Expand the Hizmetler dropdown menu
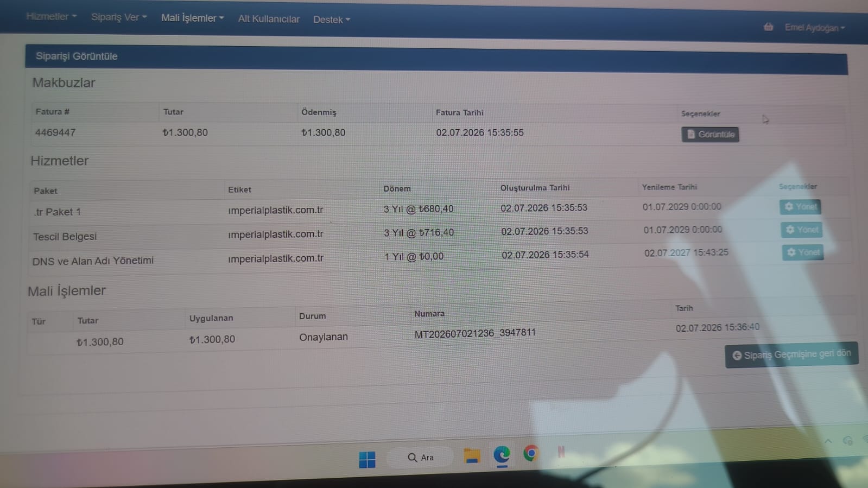868x488 pixels. 52,16
